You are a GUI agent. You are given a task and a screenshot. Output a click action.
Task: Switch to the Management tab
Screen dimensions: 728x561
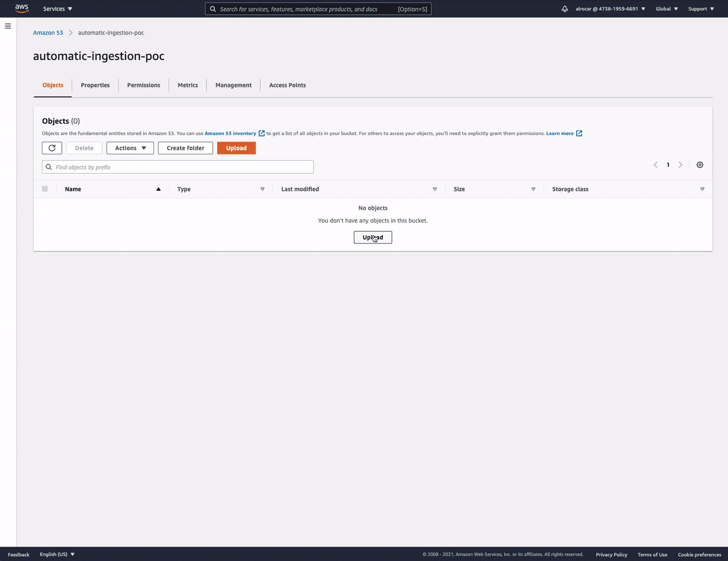point(233,86)
